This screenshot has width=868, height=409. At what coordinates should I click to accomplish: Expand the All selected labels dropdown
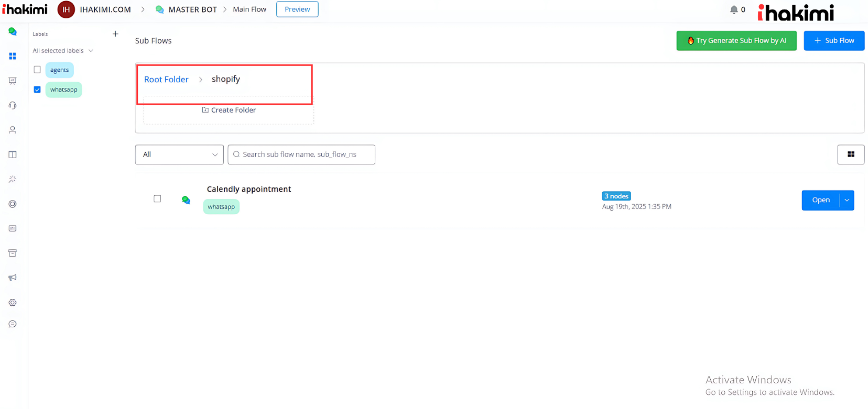click(63, 51)
